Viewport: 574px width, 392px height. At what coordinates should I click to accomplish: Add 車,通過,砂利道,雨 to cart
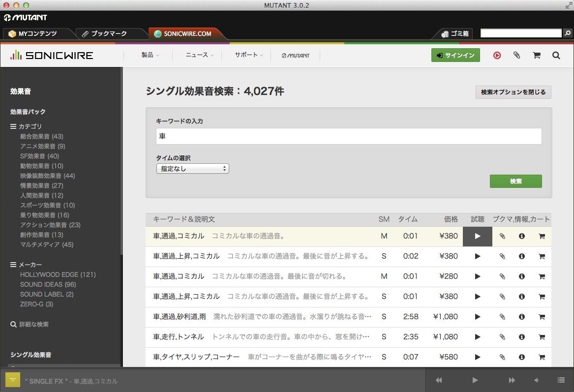tap(542, 317)
